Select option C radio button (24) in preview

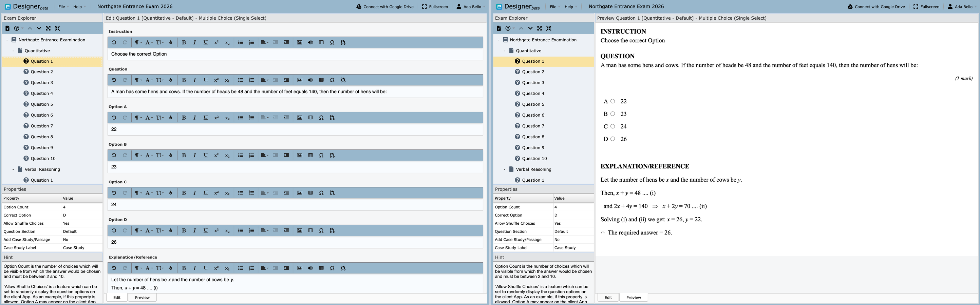coord(612,126)
